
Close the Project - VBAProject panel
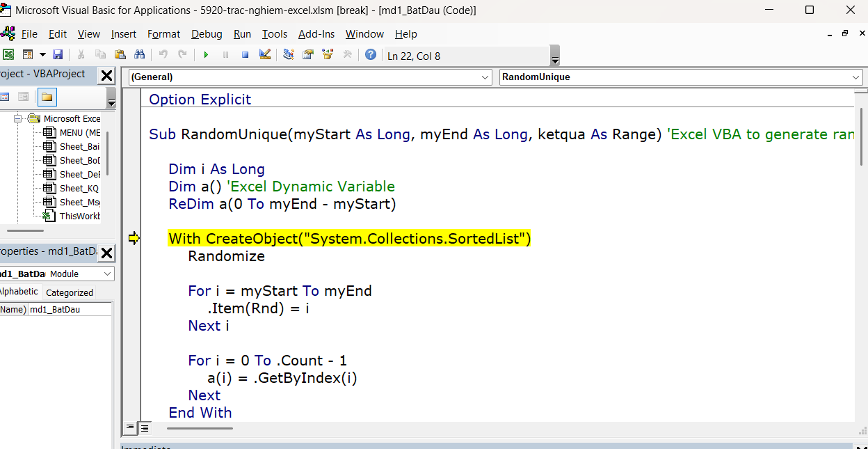[x=106, y=75]
